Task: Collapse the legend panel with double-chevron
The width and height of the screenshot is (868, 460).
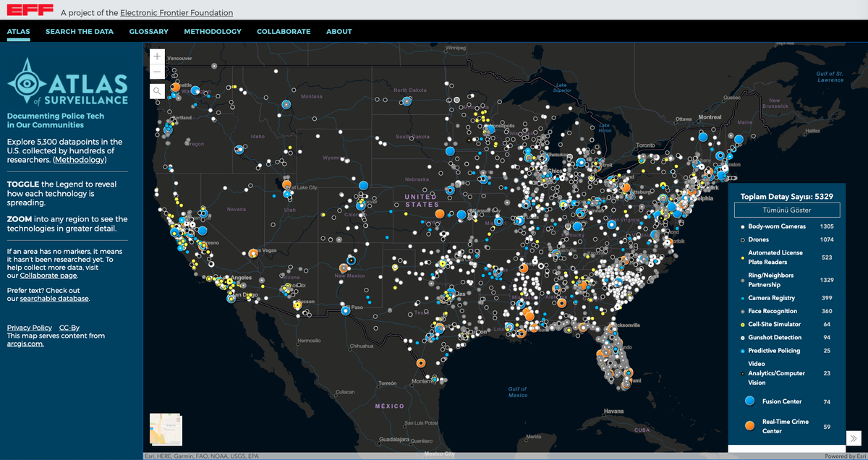Action: tap(854, 438)
